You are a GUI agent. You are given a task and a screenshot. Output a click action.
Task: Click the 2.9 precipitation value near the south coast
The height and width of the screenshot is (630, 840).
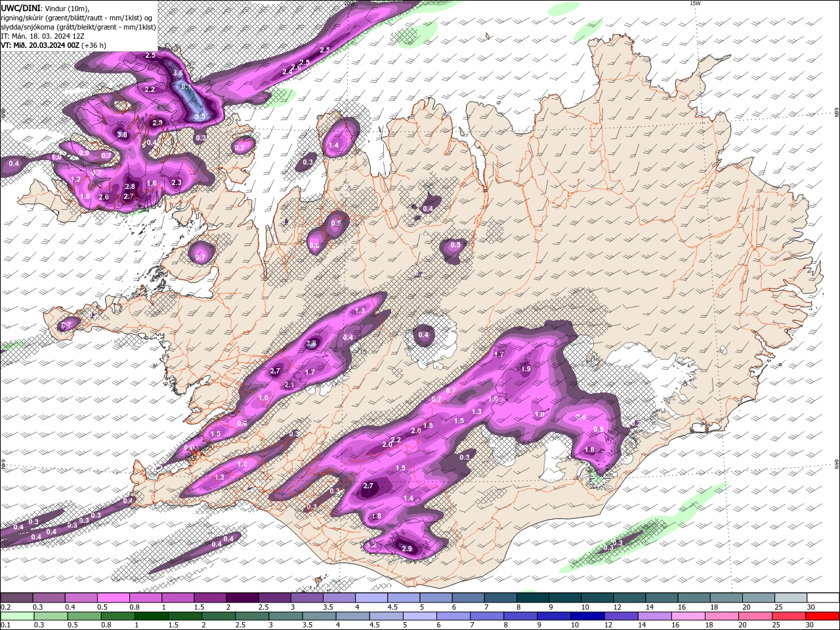pyautogui.click(x=406, y=549)
